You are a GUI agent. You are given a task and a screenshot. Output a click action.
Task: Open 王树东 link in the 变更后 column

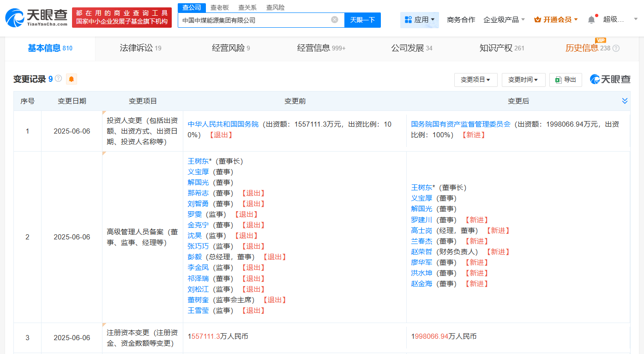click(421, 188)
